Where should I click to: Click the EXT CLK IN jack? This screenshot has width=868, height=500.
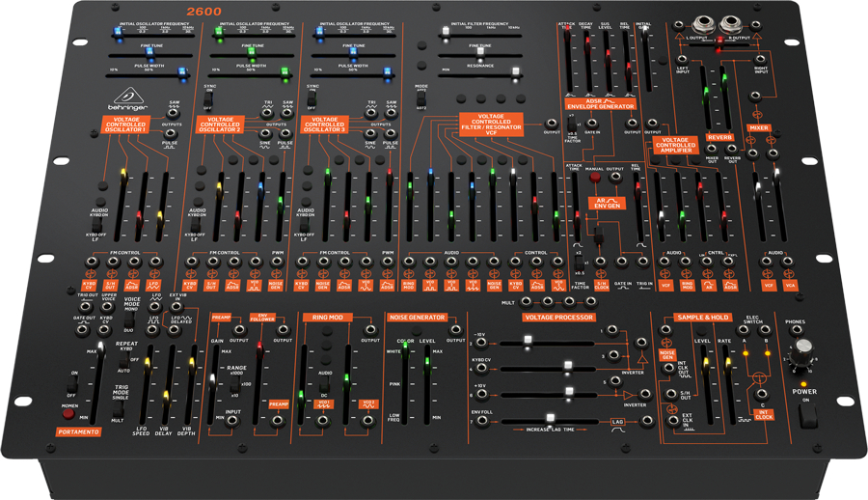click(x=673, y=421)
